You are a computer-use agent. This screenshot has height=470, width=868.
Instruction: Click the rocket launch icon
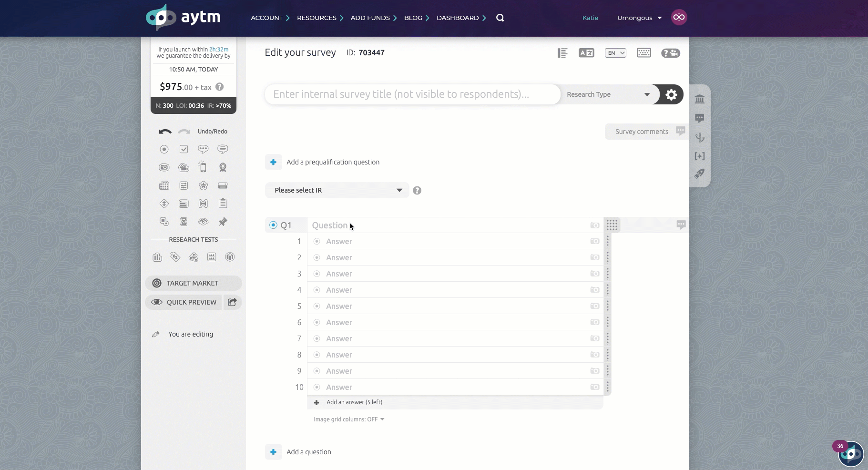[x=699, y=174]
